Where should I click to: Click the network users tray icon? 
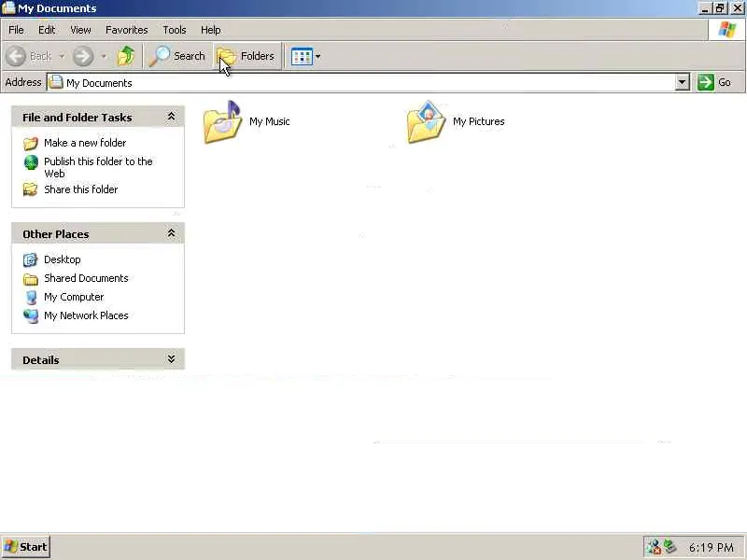click(x=654, y=547)
